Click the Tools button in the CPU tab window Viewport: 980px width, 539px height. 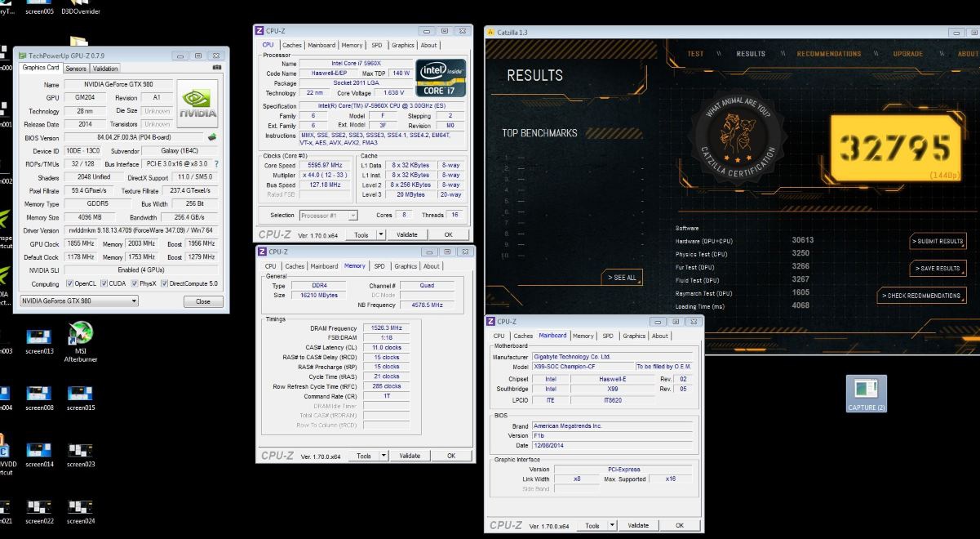click(x=361, y=234)
